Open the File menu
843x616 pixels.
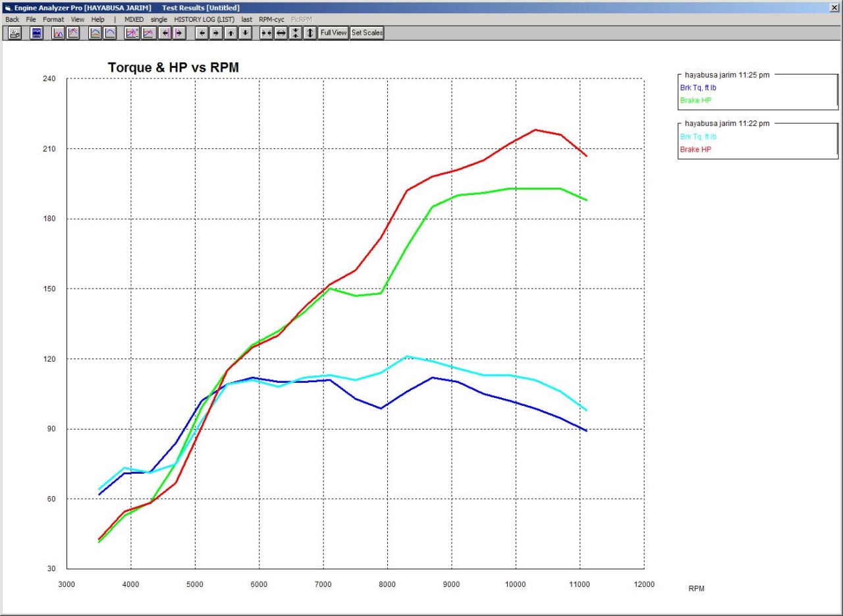[31, 19]
